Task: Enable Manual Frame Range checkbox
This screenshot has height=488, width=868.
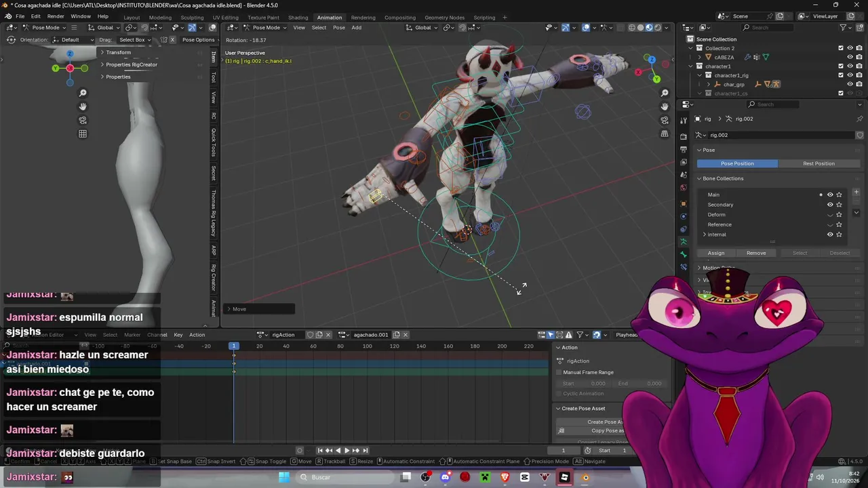Action: [x=559, y=372]
